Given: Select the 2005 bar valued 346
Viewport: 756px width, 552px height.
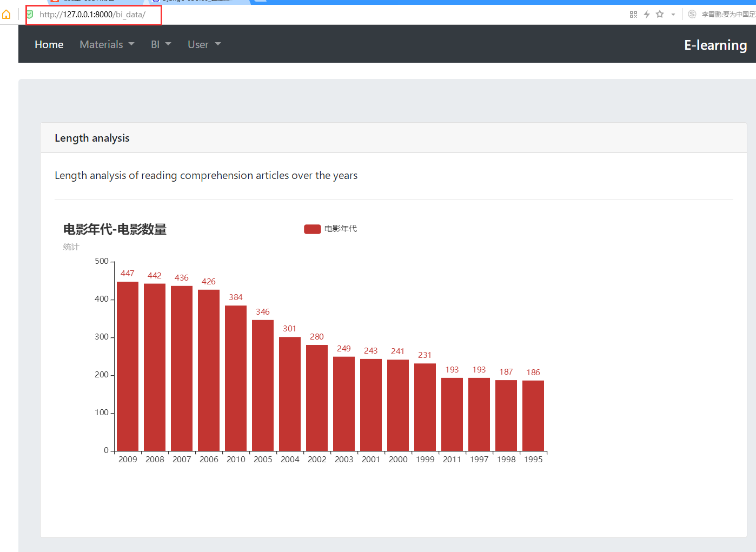Looking at the screenshot, I should [263, 385].
